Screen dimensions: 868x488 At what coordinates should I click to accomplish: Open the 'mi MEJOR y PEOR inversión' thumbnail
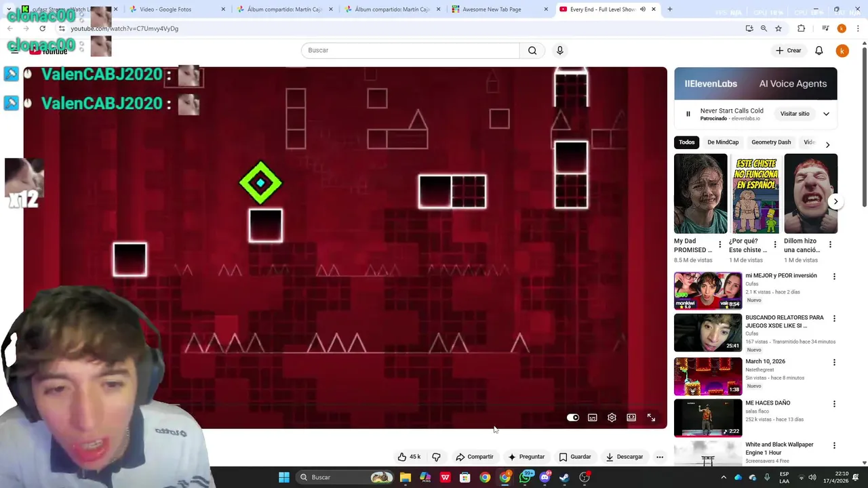click(708, 291)
